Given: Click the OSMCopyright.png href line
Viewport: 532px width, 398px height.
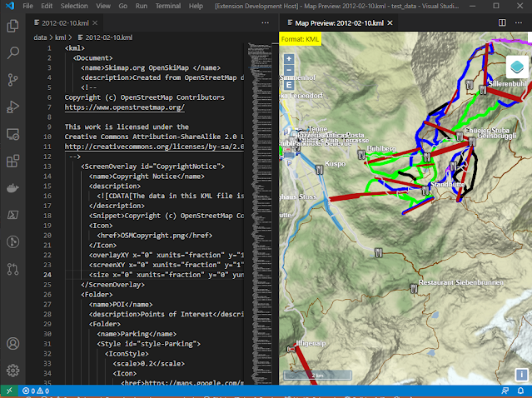Looking at the screenshot, I should click(x=155, y=236).
